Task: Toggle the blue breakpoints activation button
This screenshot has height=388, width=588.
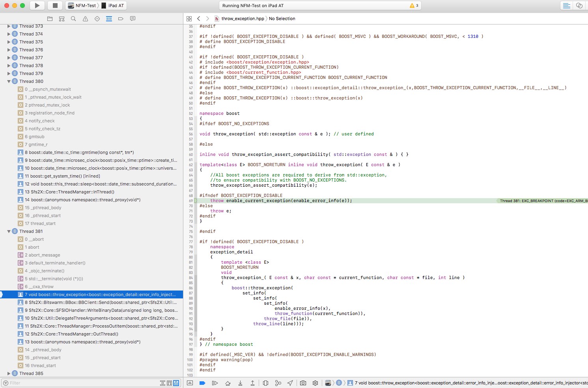Action: 202,383
